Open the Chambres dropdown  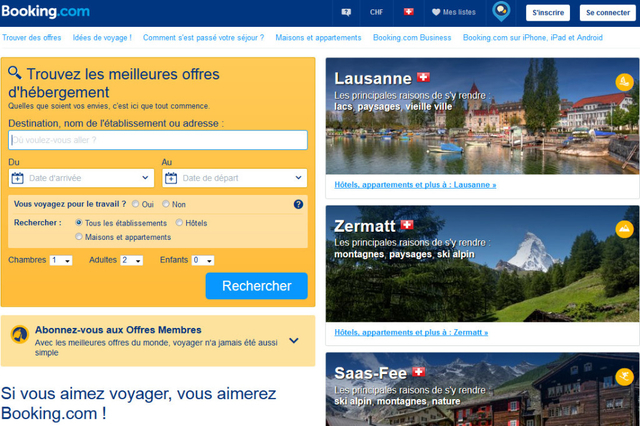click(61, 260)
